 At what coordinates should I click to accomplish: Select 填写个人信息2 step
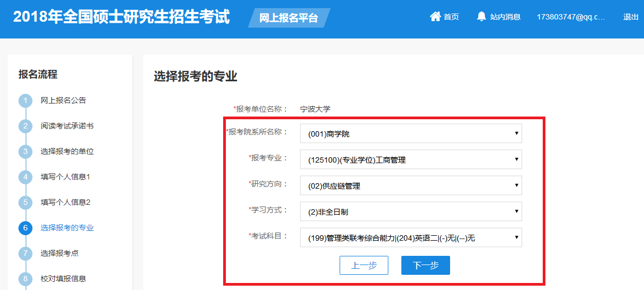(x=66, y=202)
